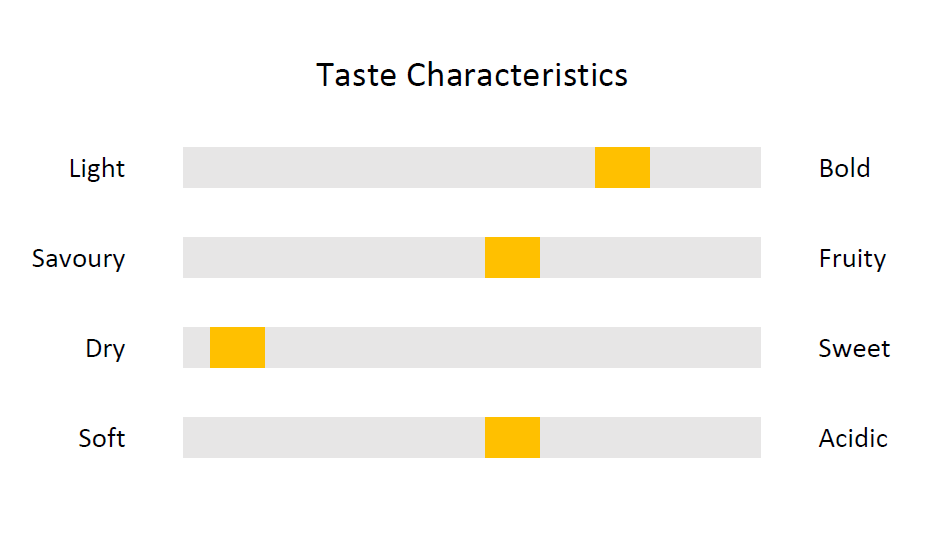Image resolution: width=952 pixels, height=550 pixels.
Task: Click grey track right of Dry-Sweet marker
Action: click(513, 347)
